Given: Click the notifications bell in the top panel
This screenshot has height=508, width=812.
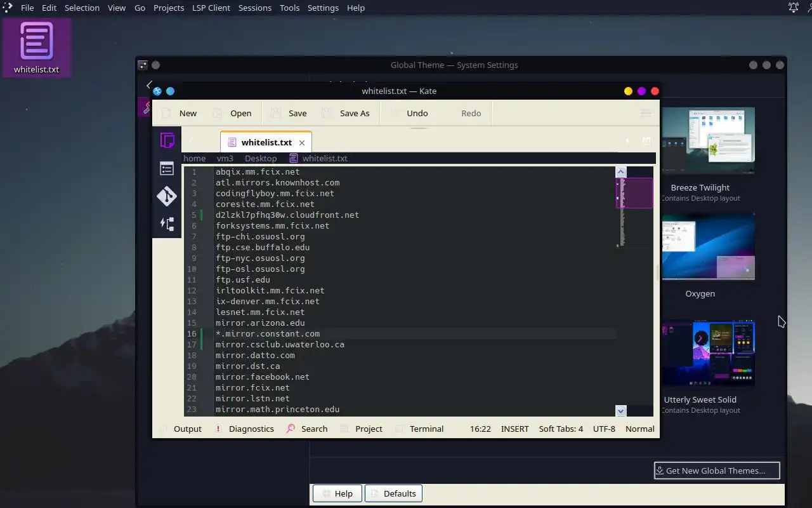Looking at the screenshot, I should [793, 8].
